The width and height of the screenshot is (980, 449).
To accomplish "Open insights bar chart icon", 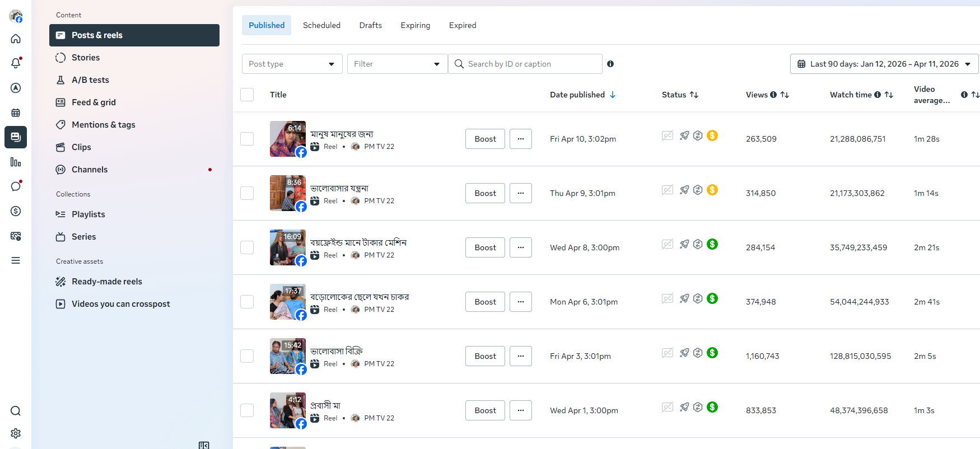I will pos(16,162).
